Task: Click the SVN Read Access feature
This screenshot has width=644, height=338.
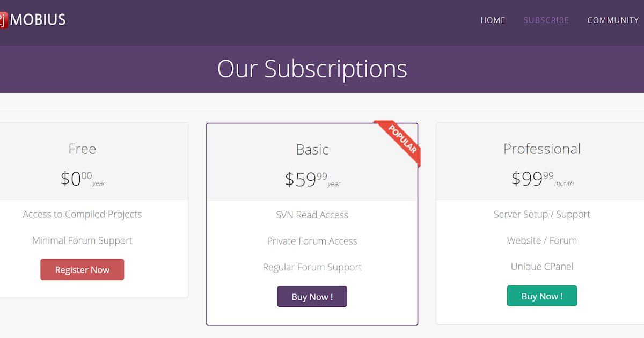Action: tap(312, 215)
